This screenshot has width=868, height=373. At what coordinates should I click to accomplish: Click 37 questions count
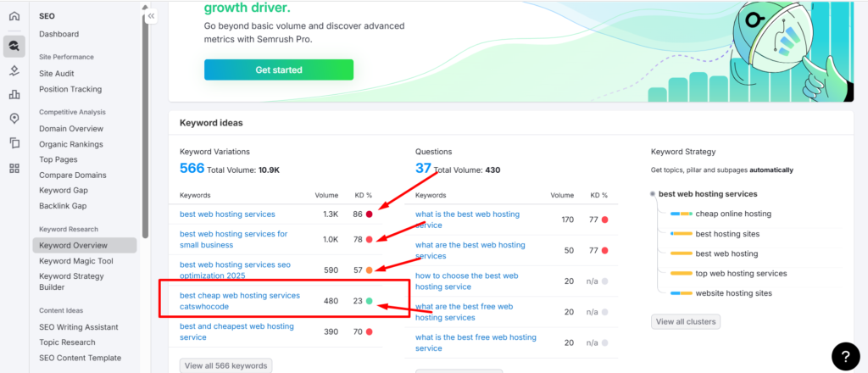423,168
